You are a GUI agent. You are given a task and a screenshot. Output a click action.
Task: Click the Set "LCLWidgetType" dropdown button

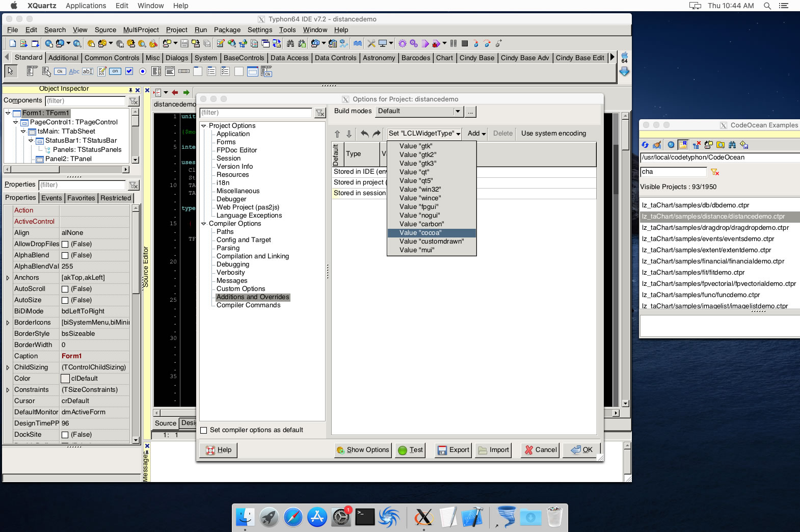[x=424, y=134]
